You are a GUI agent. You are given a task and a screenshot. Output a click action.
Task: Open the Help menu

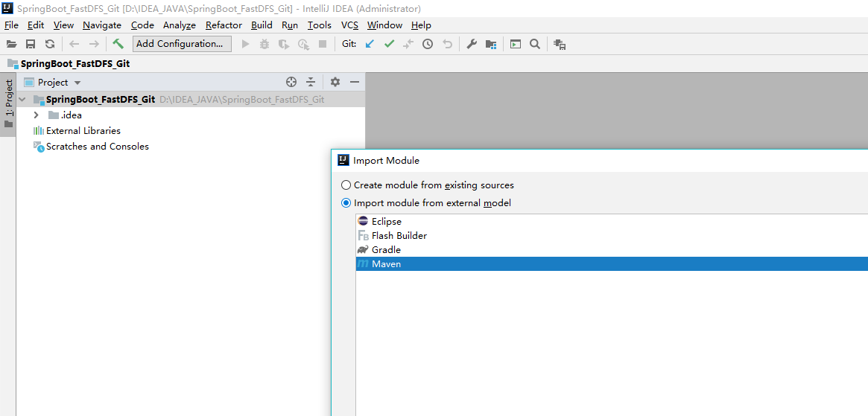pos(421,25)
